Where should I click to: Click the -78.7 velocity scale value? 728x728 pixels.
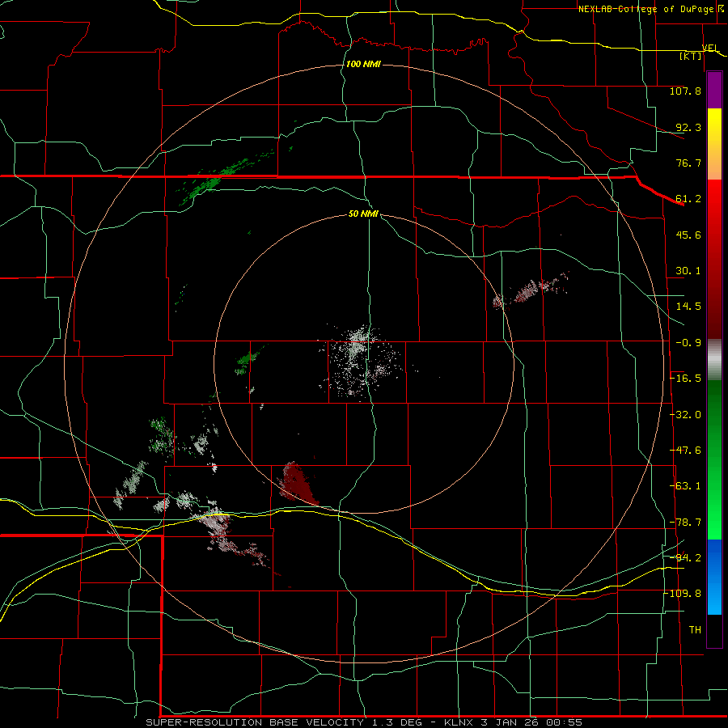[x=685, y=523]
